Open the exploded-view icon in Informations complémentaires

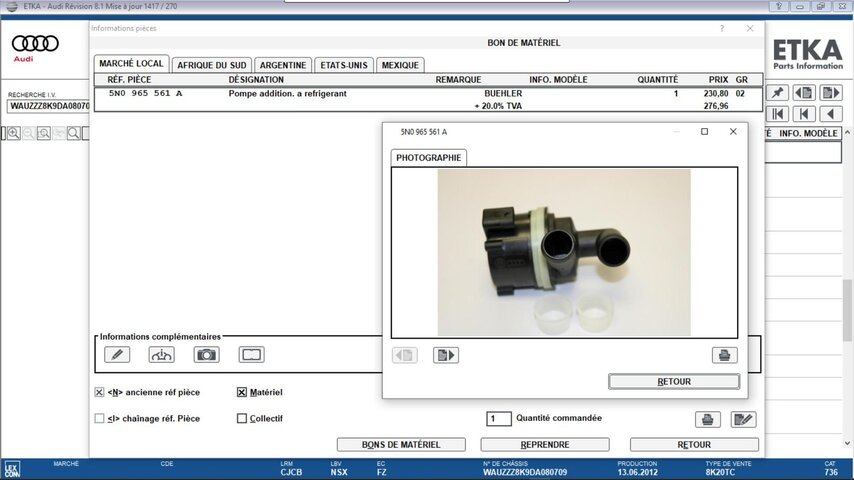point(162,355)
